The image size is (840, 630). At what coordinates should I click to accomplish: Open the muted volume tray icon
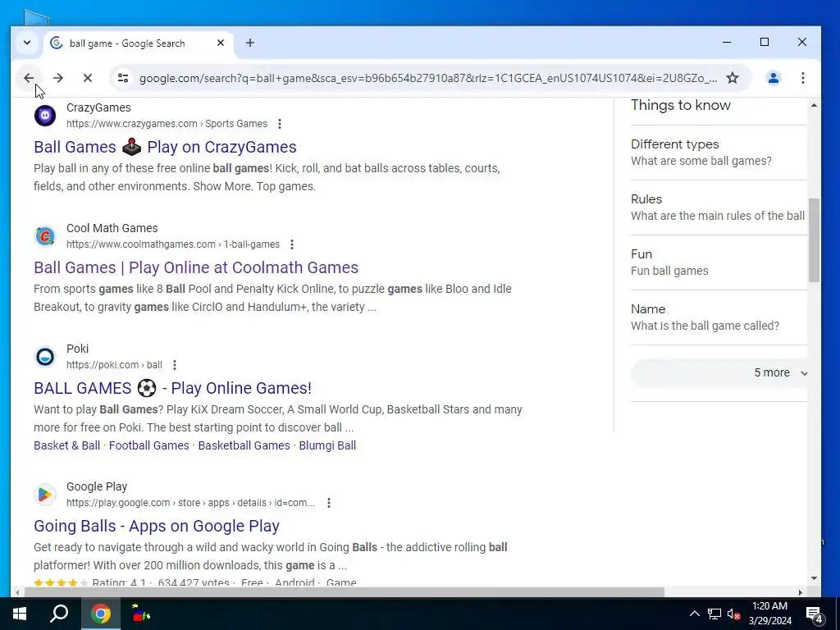coord(734,614)
